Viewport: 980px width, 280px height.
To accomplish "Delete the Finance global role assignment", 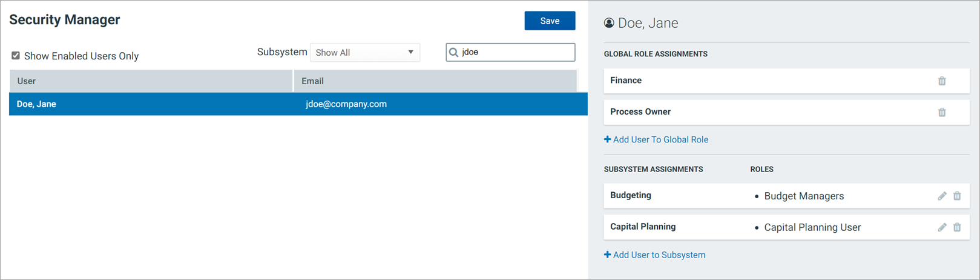I will click(x=942, y=81).
